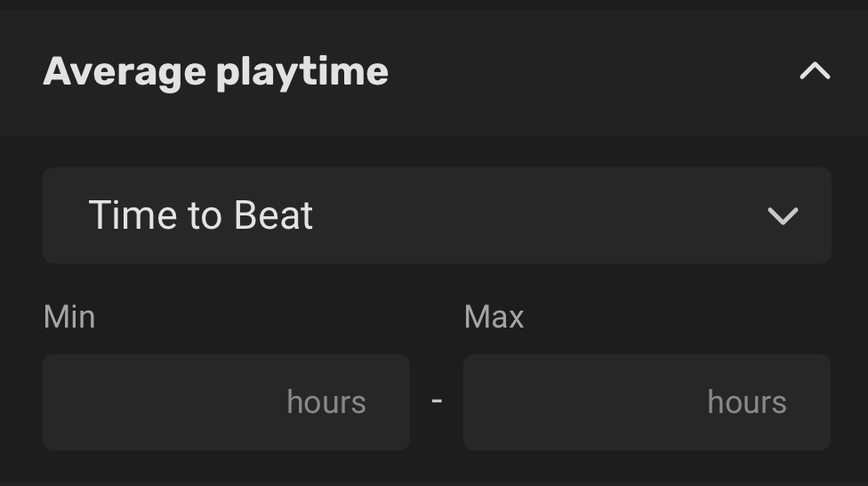This screenshot has width=868, height=486.
Task: Click the down arrow beside Time to Beat
Action: (x=783, y=216)
